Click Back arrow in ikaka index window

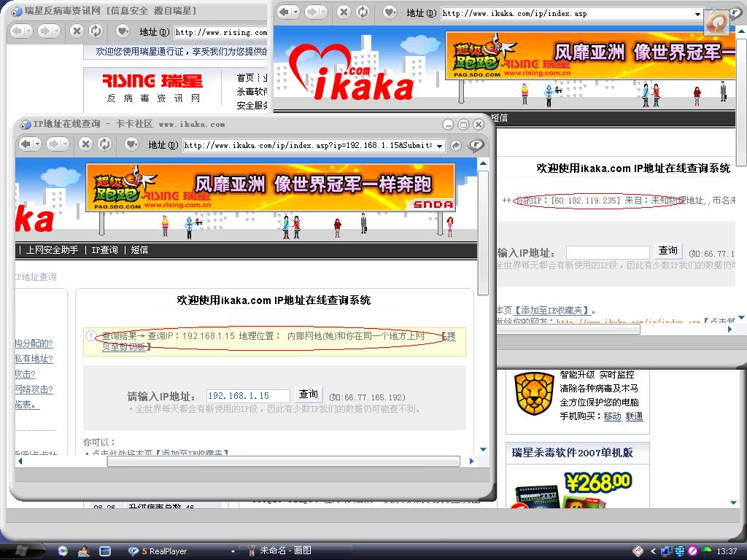click(284, 12)
